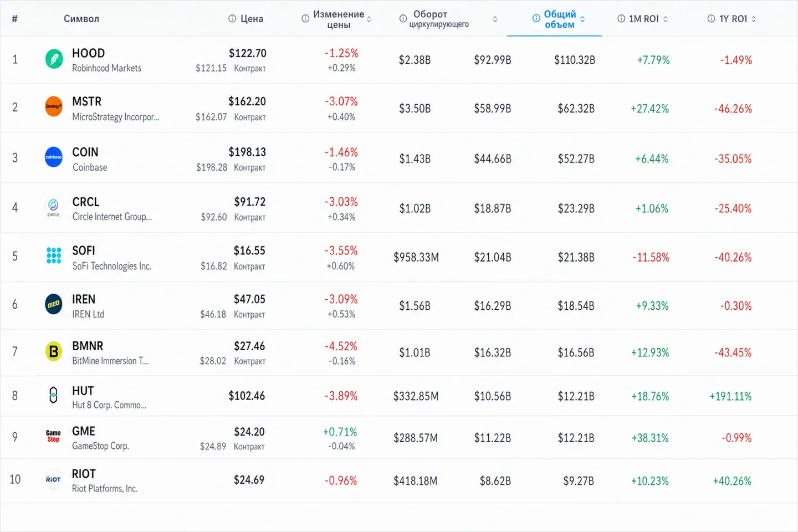Click SOFI's -11.58% 1M ROI value
This screenshot has height=532, width=798.
click(x=651, y=257)
